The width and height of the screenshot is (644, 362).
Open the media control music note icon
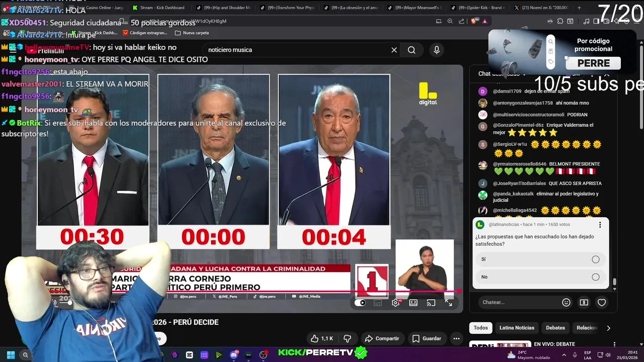pyautogui.click(x=586, y=21)
